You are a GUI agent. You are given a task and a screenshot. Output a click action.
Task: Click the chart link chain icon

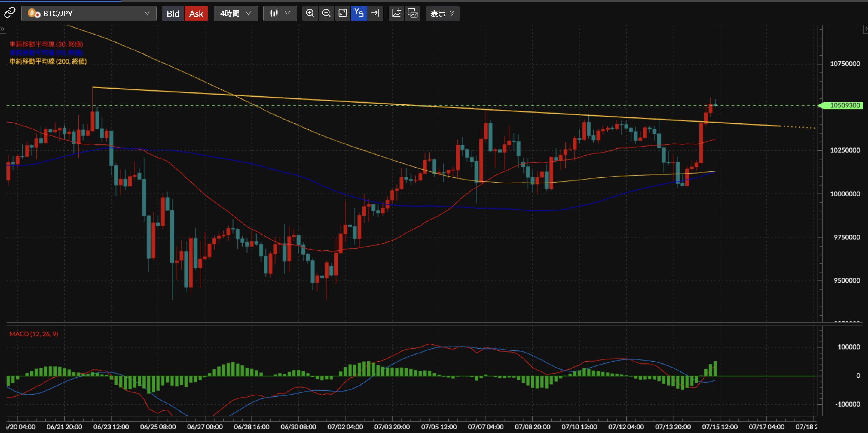click(x=10, y=13)
